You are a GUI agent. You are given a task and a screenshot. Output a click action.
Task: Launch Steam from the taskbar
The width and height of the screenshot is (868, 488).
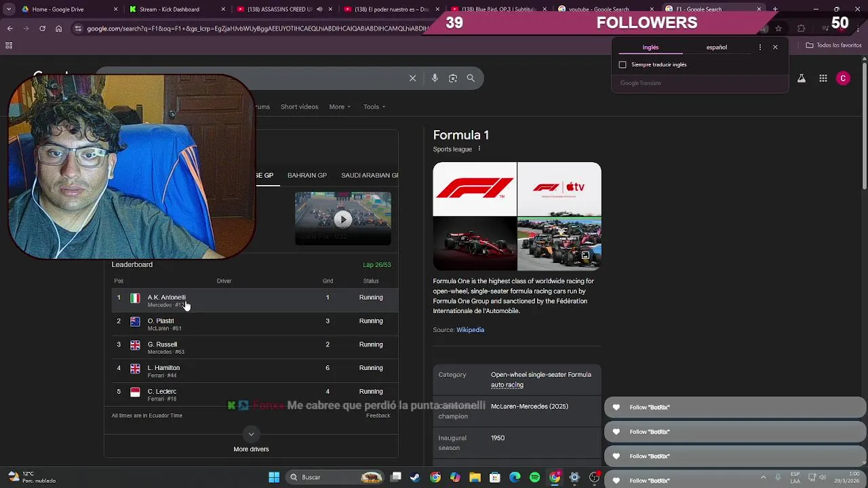[x=415, y=477]
